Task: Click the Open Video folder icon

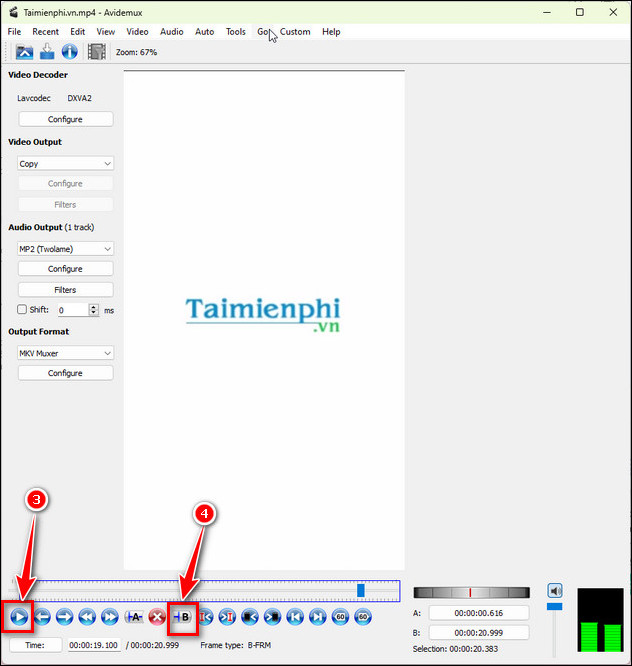Action: (24, 52)
